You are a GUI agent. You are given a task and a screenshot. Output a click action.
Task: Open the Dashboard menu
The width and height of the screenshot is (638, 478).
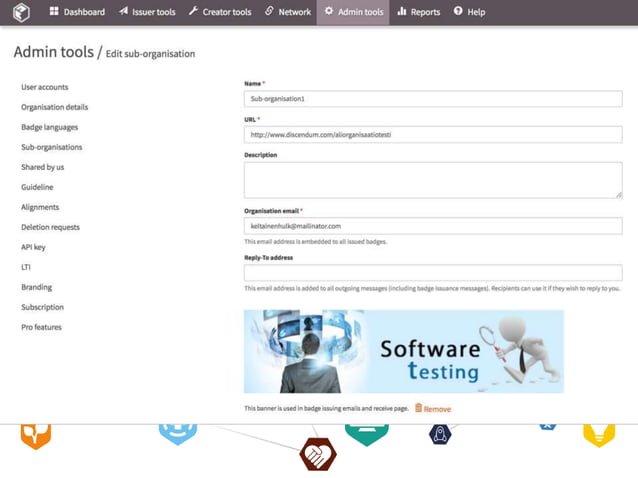point(77,12)
